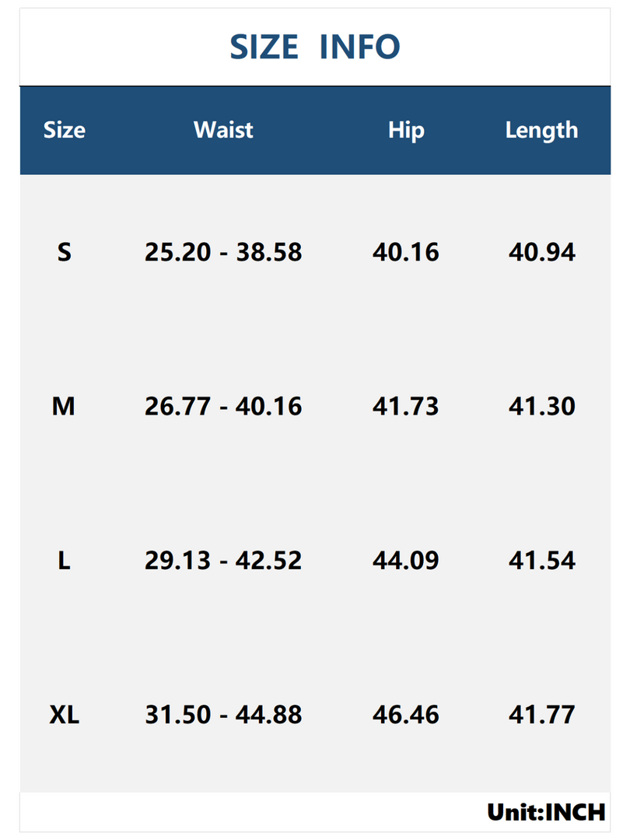Click the S size label
The width and height of the screenshot is (630, 840).
click(65, 252)
